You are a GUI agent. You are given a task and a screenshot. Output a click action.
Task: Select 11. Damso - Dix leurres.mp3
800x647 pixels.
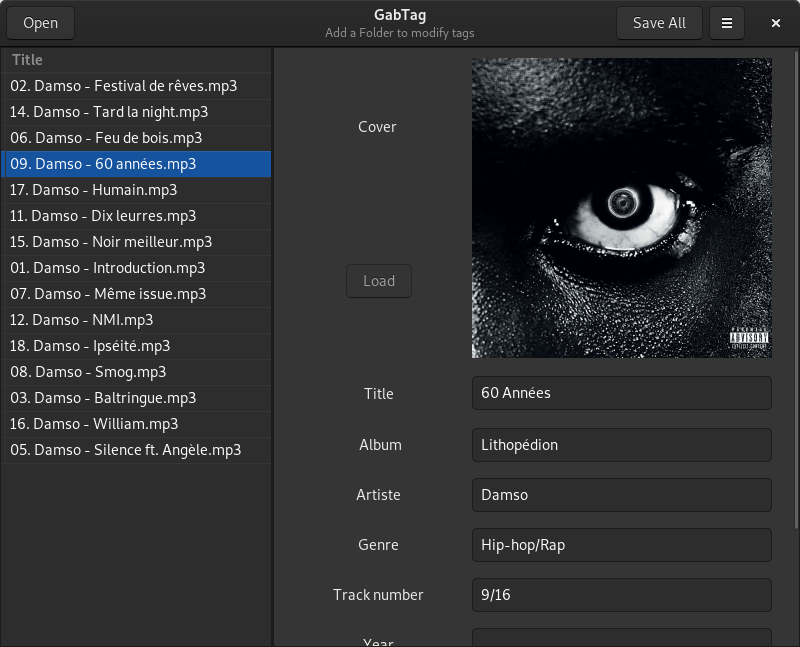[136, 216]
